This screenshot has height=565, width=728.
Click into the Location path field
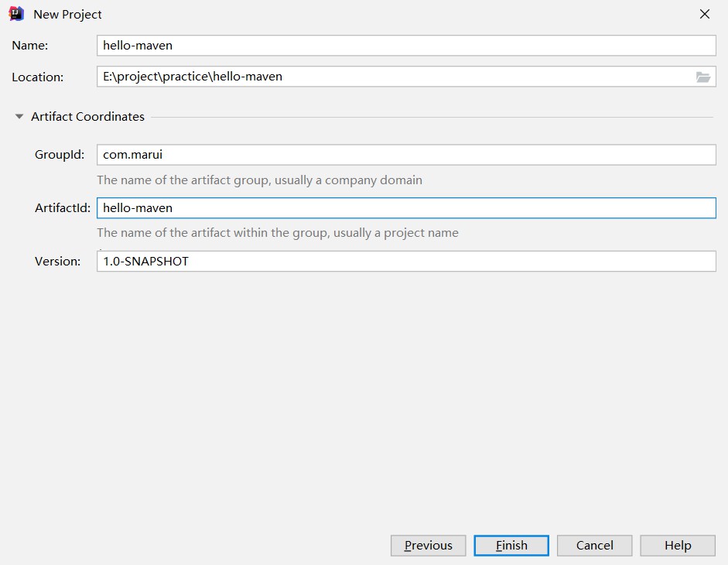[x=395, y=77]
